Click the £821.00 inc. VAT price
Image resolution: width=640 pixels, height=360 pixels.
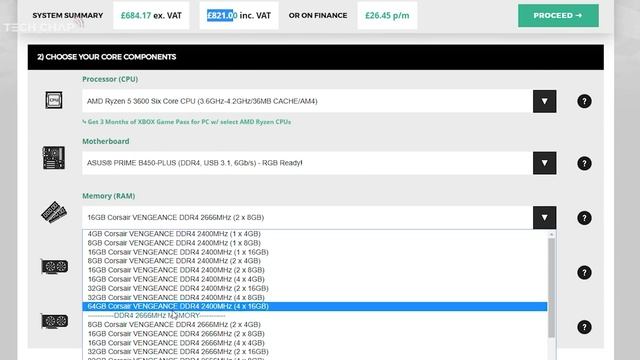click(239, 16)
